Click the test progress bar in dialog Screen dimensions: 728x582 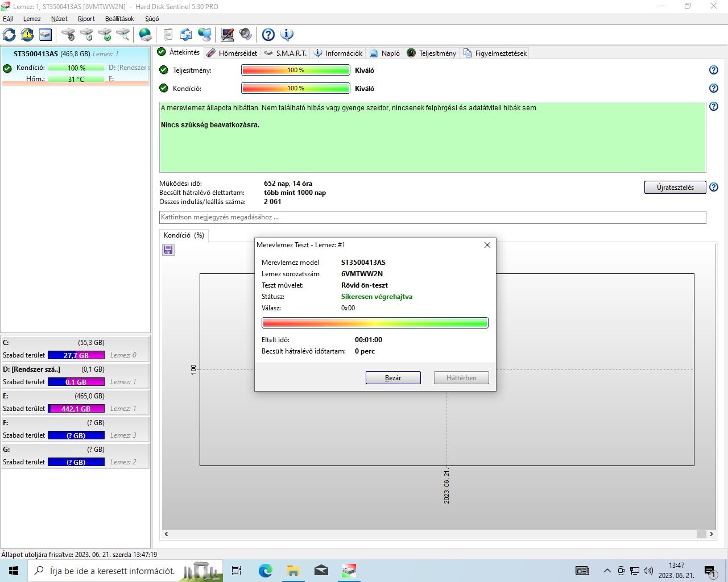pyautogui.click(x=375, y=323)
